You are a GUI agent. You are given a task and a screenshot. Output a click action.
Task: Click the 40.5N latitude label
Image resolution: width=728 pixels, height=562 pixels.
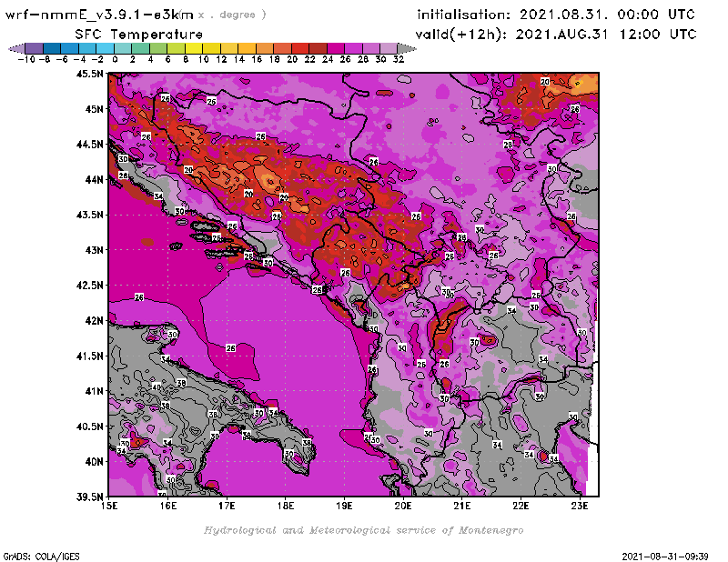tap(89, 427)
